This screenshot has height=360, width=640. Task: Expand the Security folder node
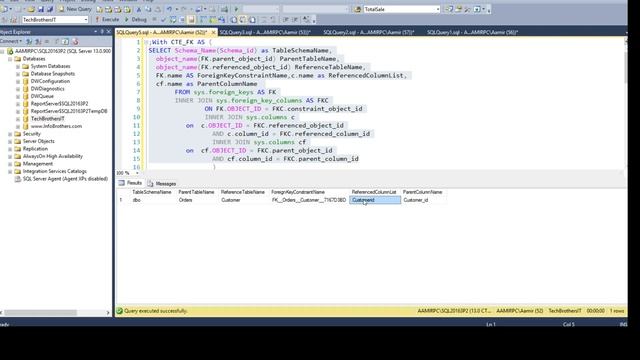[x=10, y=134]
